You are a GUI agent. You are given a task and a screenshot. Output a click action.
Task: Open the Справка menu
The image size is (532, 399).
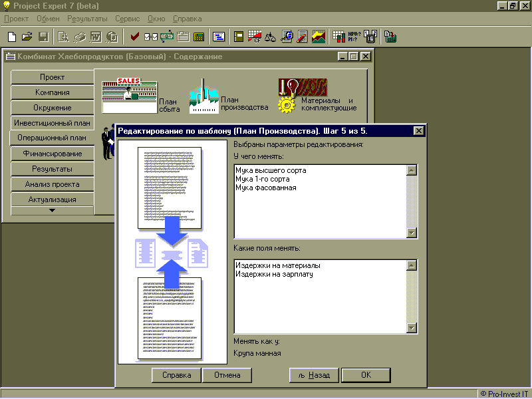pyautogui.click(x=188, y=19)
